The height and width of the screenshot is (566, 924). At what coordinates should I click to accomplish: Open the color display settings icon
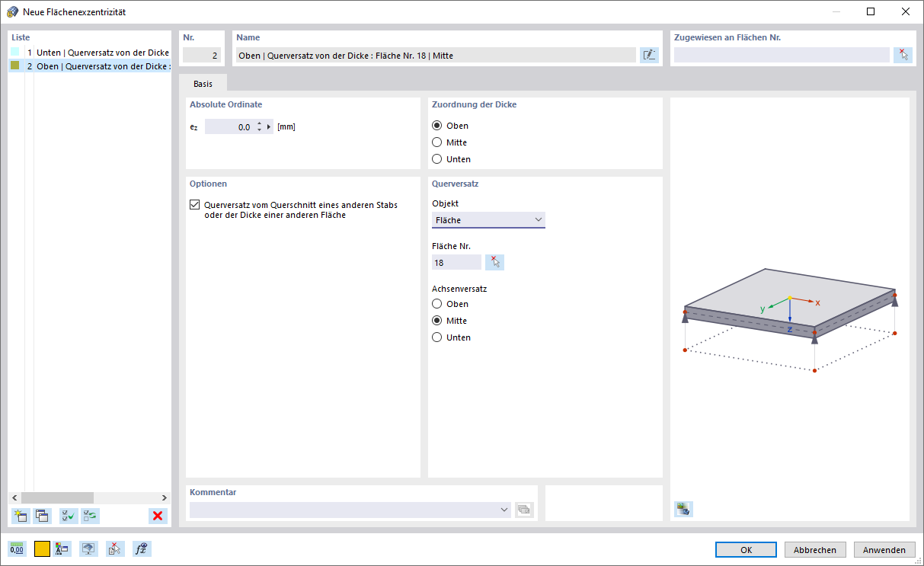(63, 548)
